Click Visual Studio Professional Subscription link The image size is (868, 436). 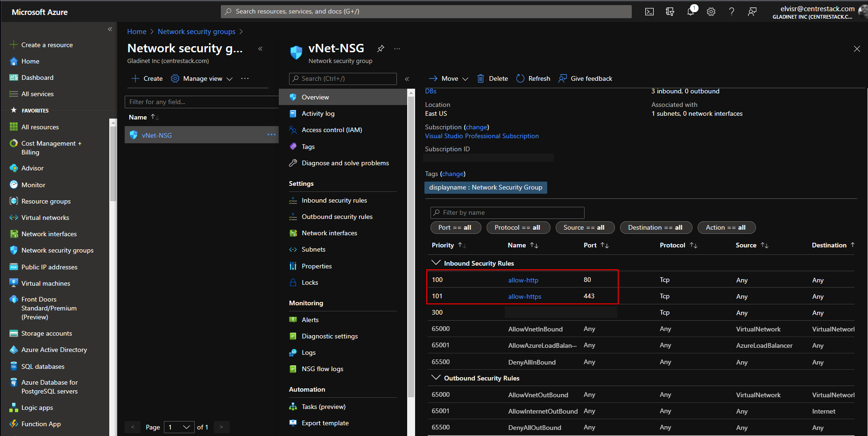pyautogui.click(x=482, y=136)
